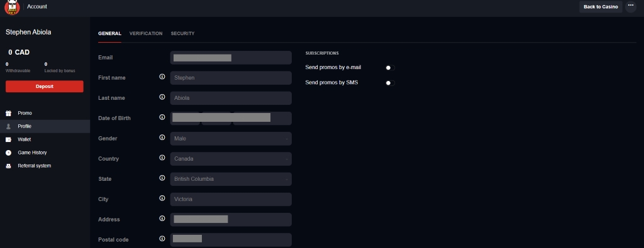
Task: Click the 0 CAD balance text
Action: (x=19, y=53)
